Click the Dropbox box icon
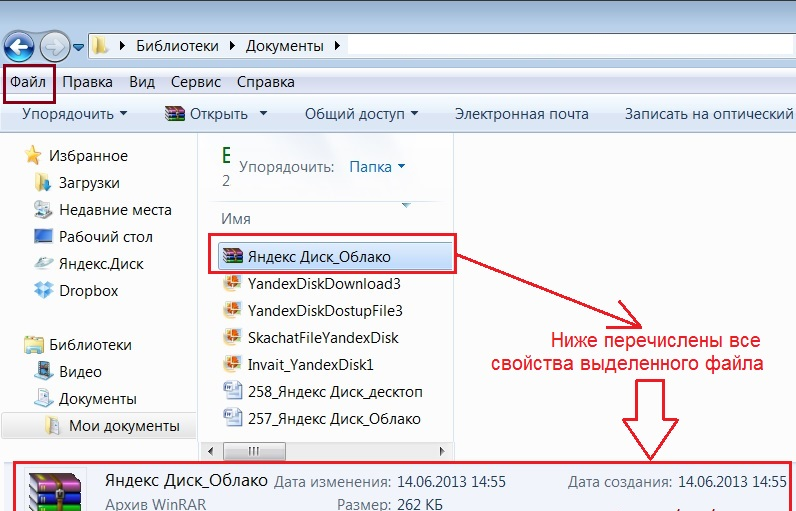The image size is (796, 511). click(x=43, y=290)
